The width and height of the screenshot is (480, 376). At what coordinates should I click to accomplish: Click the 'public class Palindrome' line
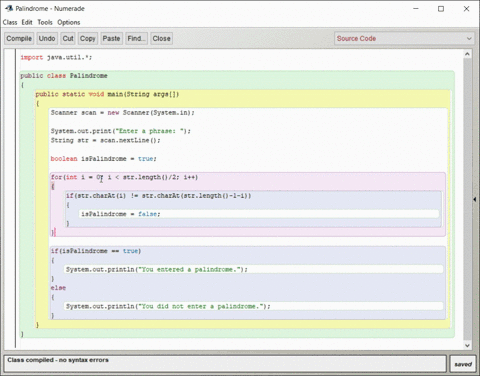pyautogui.click(x=64, y=76)
